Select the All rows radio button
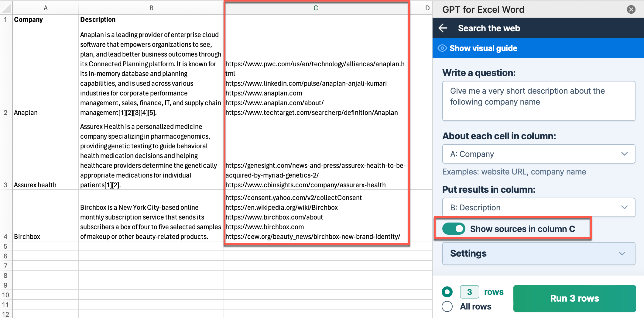644x318 pixels. (447, 306)
